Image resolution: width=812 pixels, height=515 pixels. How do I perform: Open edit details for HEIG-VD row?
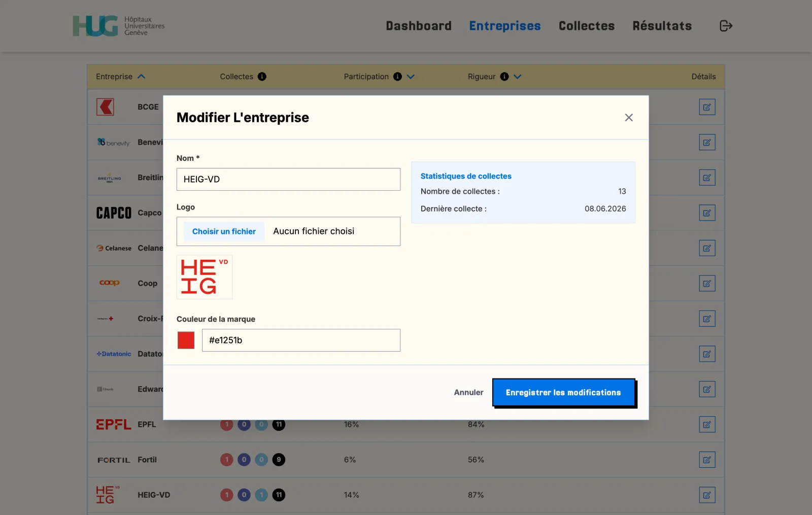pos(707,495)
